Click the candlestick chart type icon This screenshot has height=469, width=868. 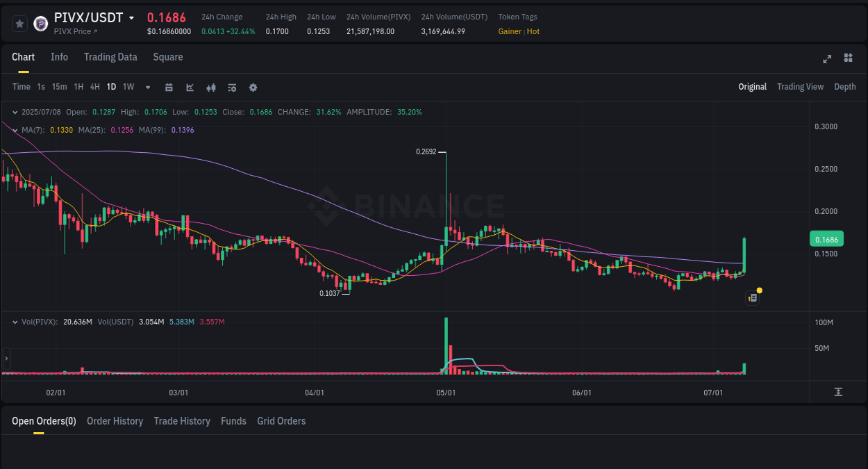tap(210, 87)
